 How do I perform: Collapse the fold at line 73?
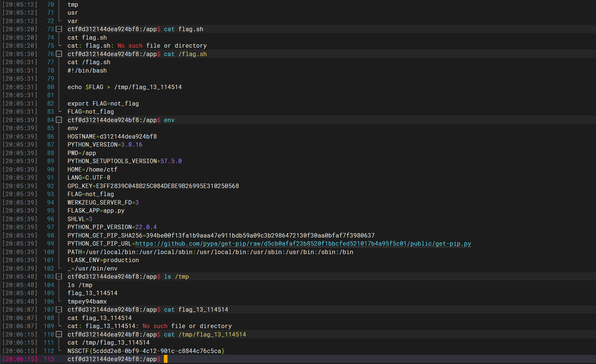click(59, 29)
